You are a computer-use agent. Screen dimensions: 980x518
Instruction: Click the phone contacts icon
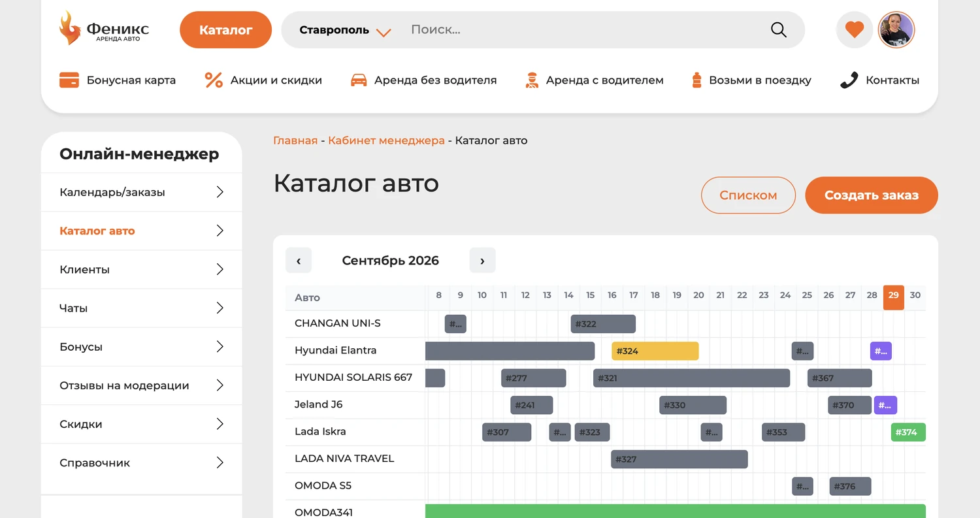(849, 80)
